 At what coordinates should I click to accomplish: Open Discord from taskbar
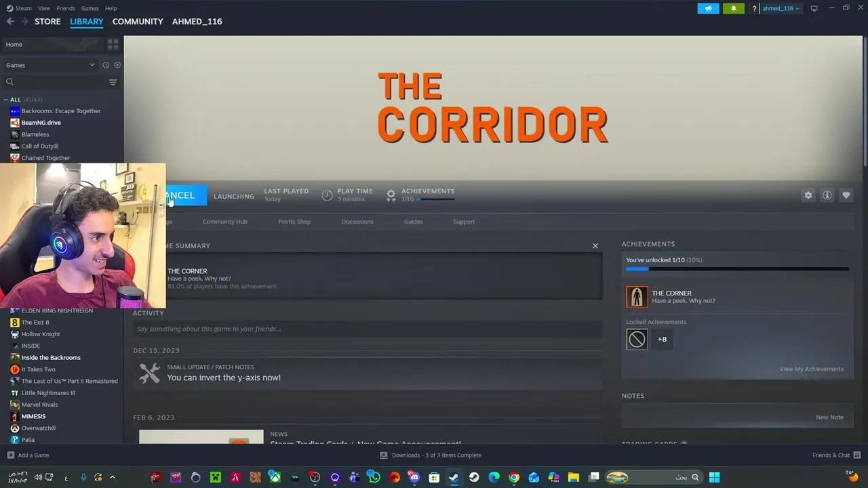(414, 477)
